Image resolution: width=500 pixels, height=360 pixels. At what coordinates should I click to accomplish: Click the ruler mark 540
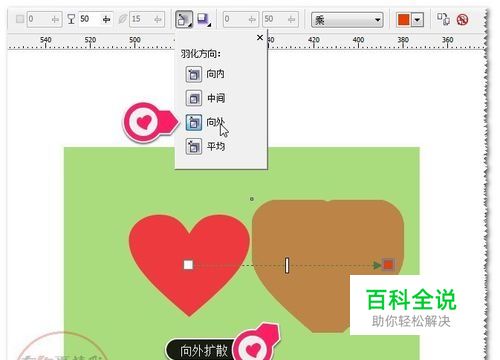coord(46,40)
